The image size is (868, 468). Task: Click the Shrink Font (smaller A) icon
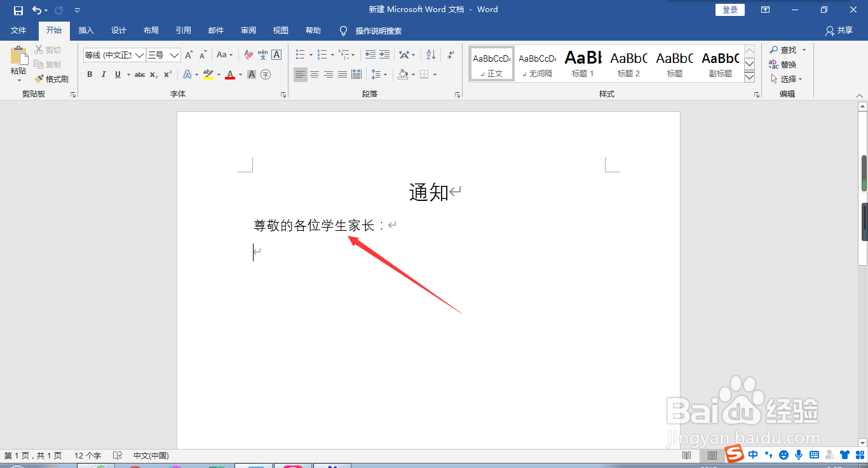click(203, 55)
